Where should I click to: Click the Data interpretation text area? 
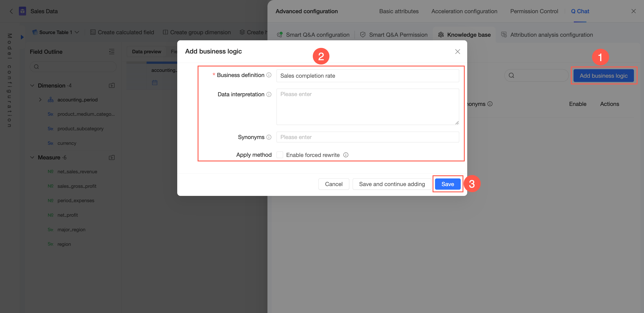(367, 107)
